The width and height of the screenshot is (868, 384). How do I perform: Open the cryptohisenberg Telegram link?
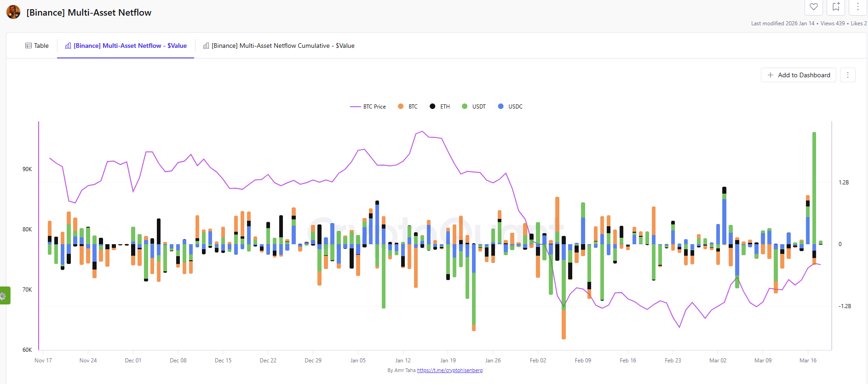coord(449,370)
